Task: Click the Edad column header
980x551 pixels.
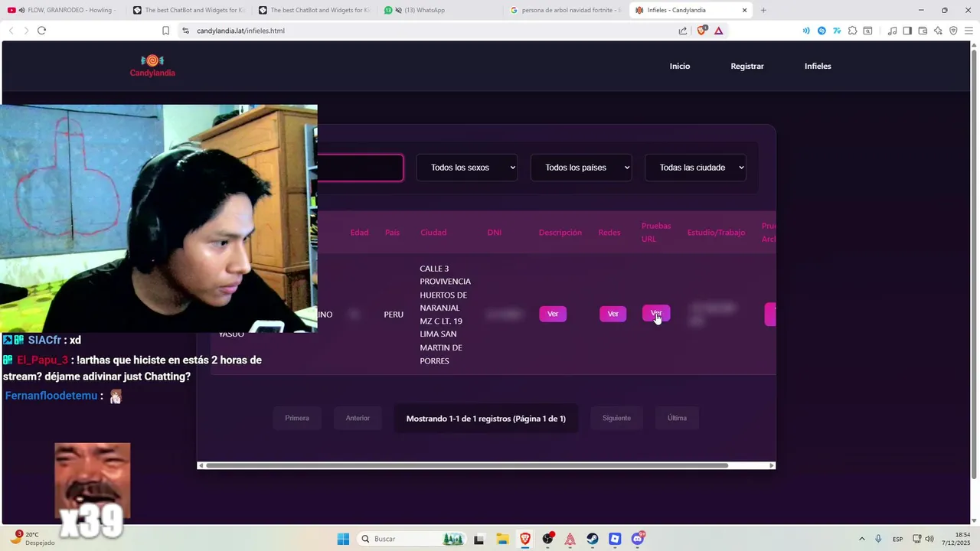Action: [x=359, y=233]
